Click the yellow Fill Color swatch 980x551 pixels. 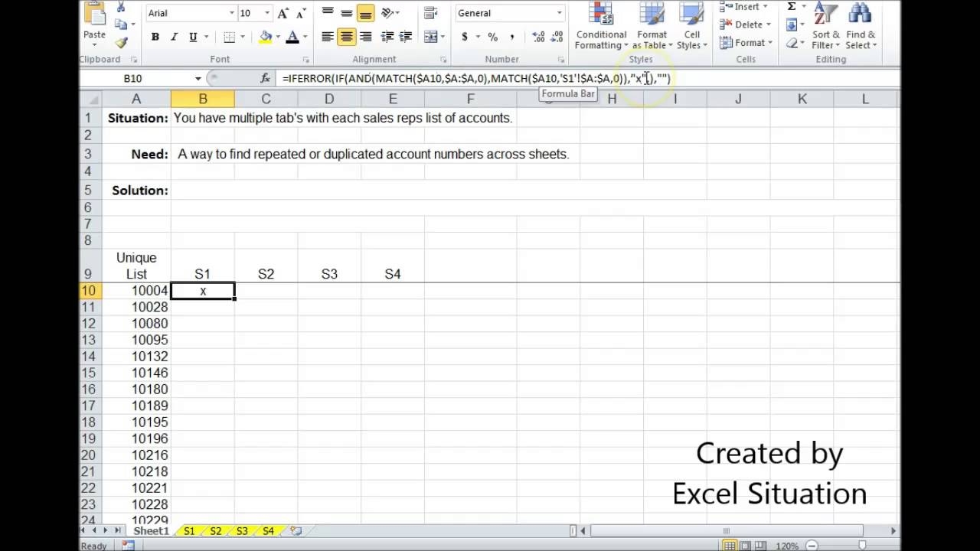[x=266, y=37]
